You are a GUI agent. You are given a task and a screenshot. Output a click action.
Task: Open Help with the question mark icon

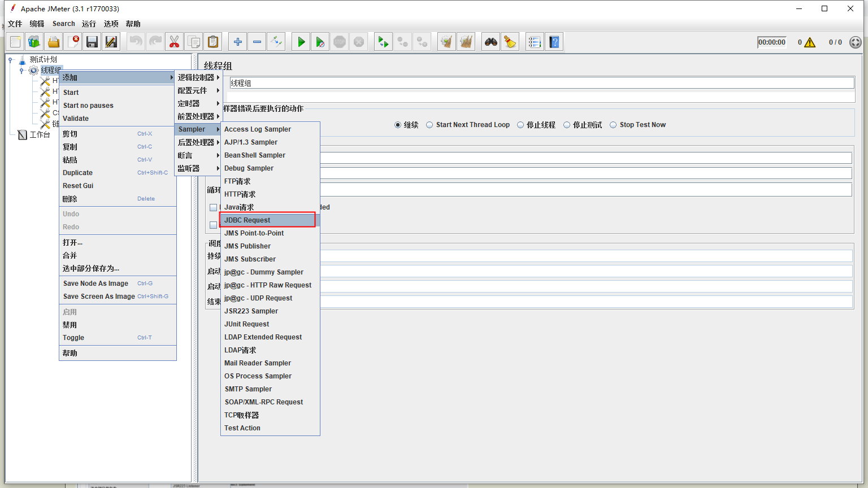coord(554,42)
